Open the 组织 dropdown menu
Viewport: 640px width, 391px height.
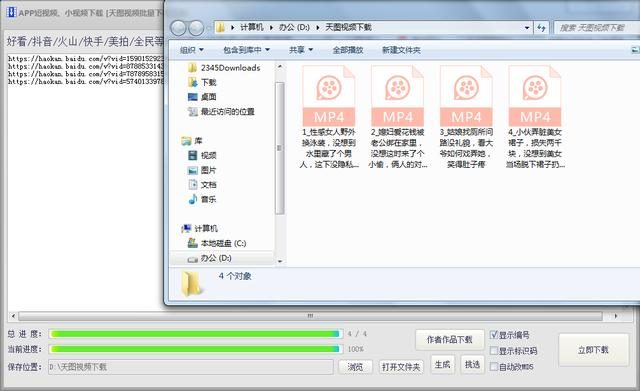pyautogui.click(x=191, y=50)
